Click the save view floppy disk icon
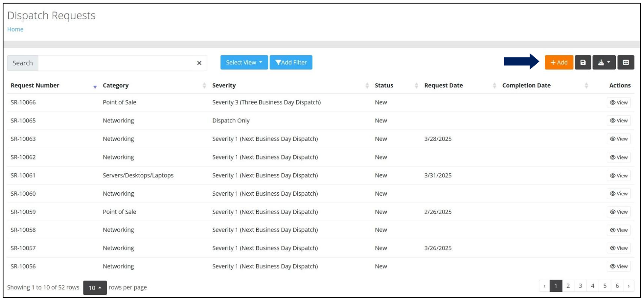Viewport: 644px width, 301px height. [x=583, y=63]
